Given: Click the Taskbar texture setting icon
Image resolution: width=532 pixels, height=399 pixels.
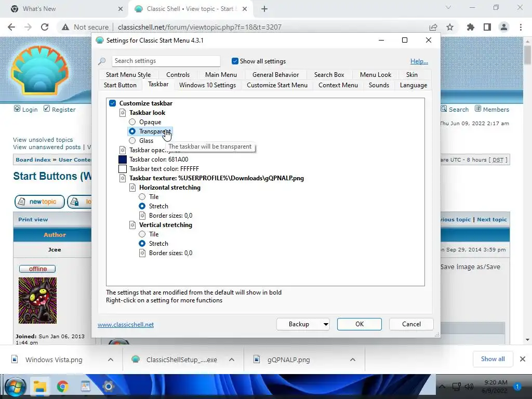Looking at the screenshot, I should tap(123, 178).
